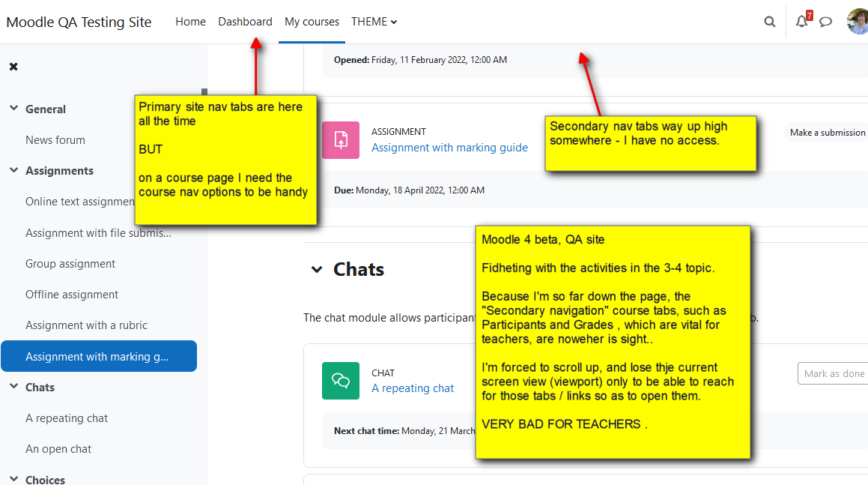Screen dimensions: 868x485
Task: Open News forum in course index
Action: [x=55, y=140]
